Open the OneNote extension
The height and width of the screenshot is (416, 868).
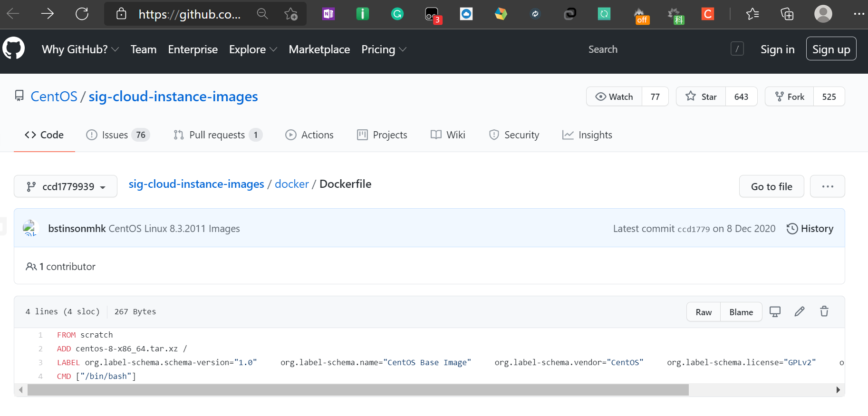click(x=328, y=14)
